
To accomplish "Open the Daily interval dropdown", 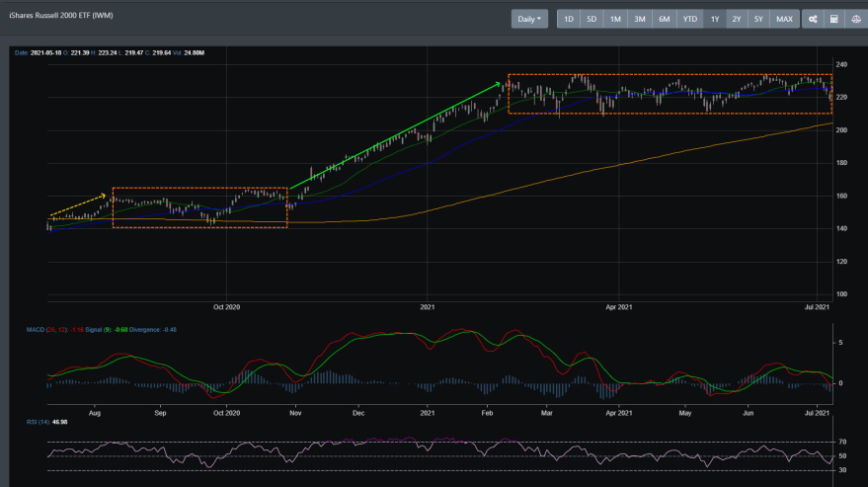I will coord(529,19).
